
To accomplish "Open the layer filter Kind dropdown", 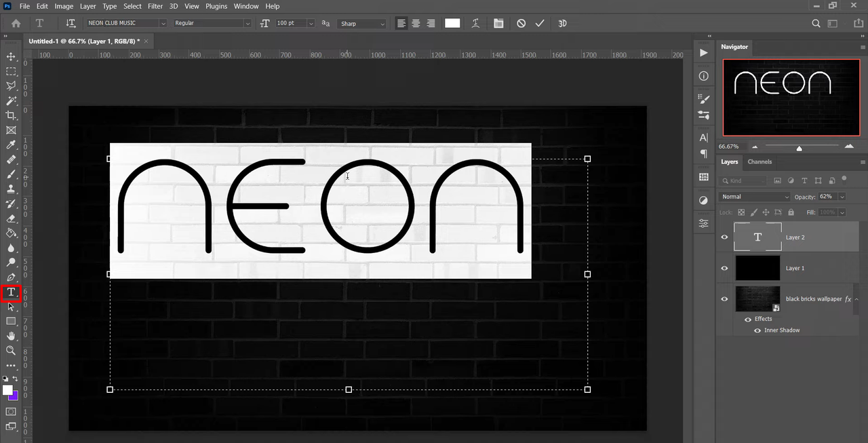I will pyautogui.click(x=743, y=181).
